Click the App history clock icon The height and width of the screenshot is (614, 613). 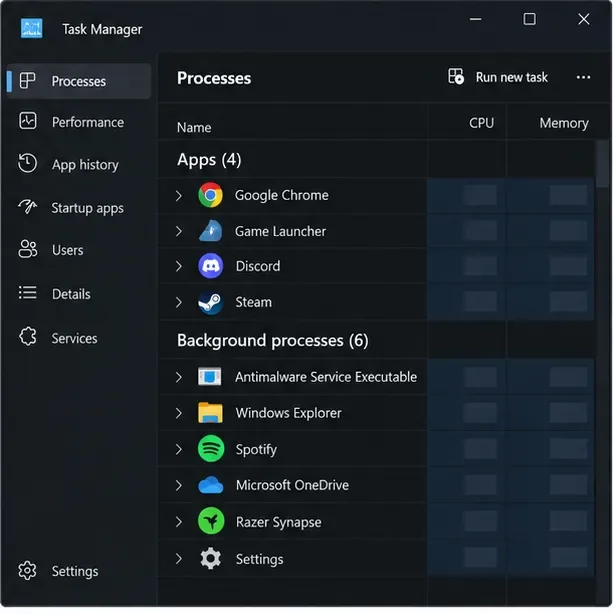[27, 163]
